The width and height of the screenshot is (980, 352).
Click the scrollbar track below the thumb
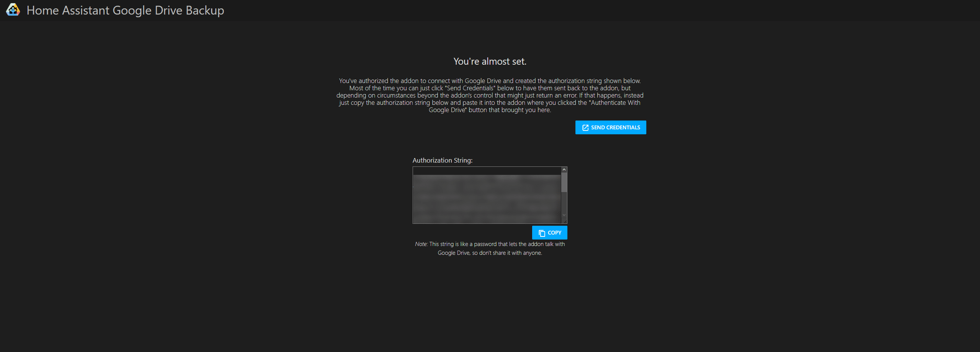[564, 202]
